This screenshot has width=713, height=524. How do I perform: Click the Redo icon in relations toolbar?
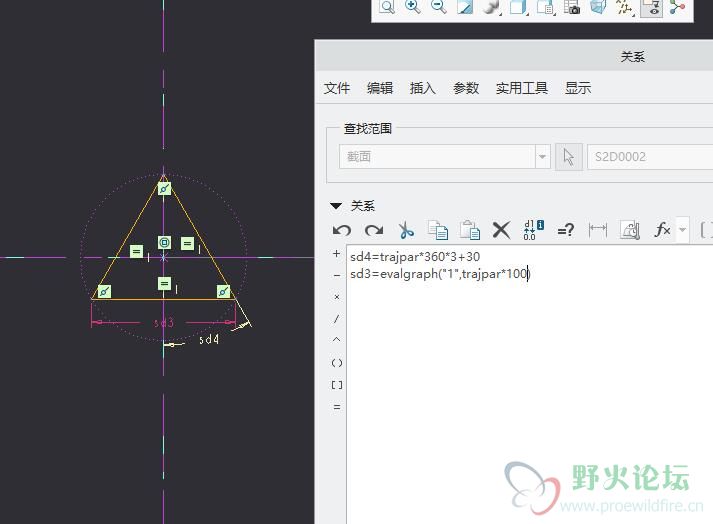pos(374,230)
